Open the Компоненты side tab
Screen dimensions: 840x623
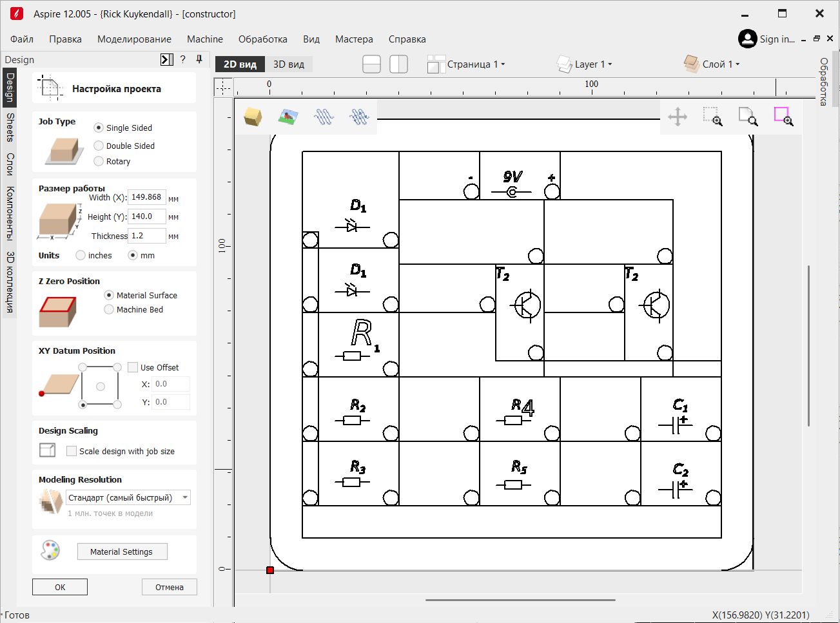pos(10,213)
